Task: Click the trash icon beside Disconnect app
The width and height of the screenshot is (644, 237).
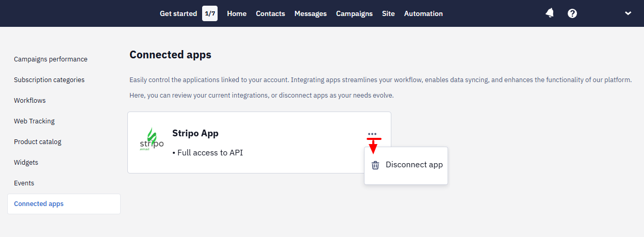Action: (375, 165)
